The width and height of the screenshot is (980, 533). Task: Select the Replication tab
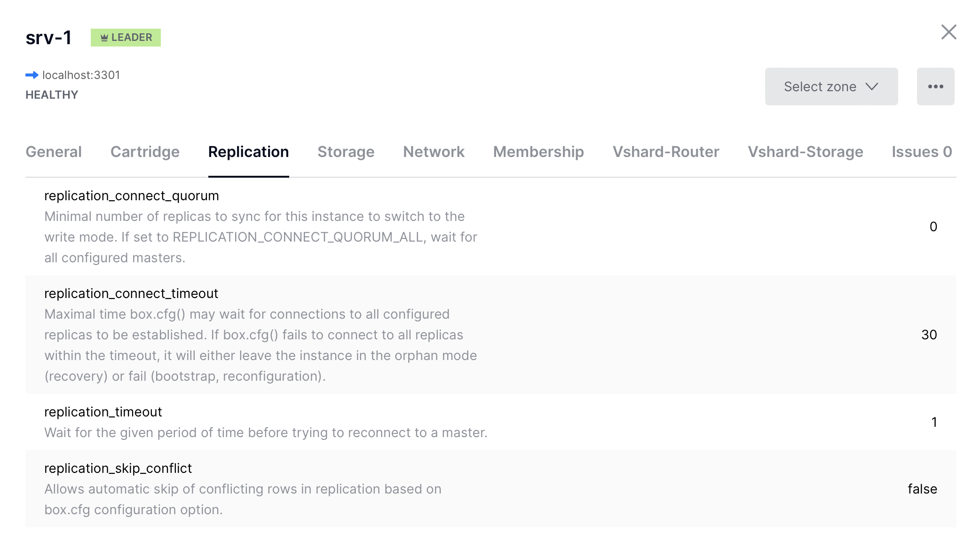tap(248, 152)
